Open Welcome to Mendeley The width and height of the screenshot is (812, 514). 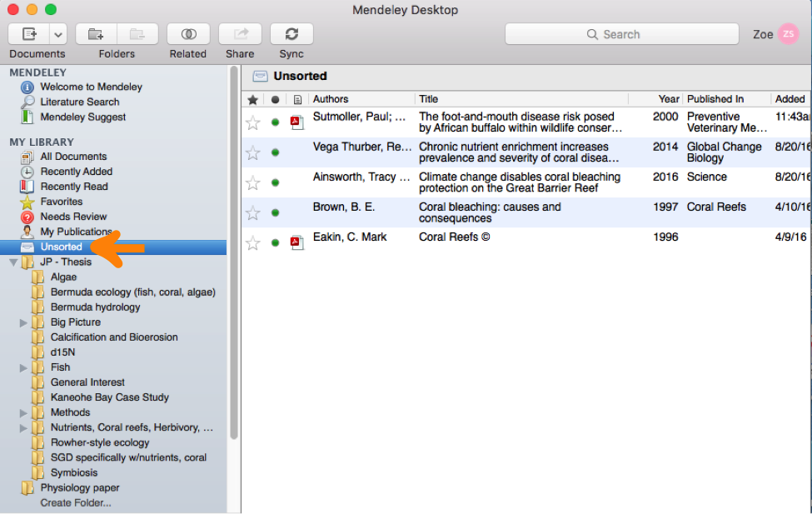click(x=91, y=87)
